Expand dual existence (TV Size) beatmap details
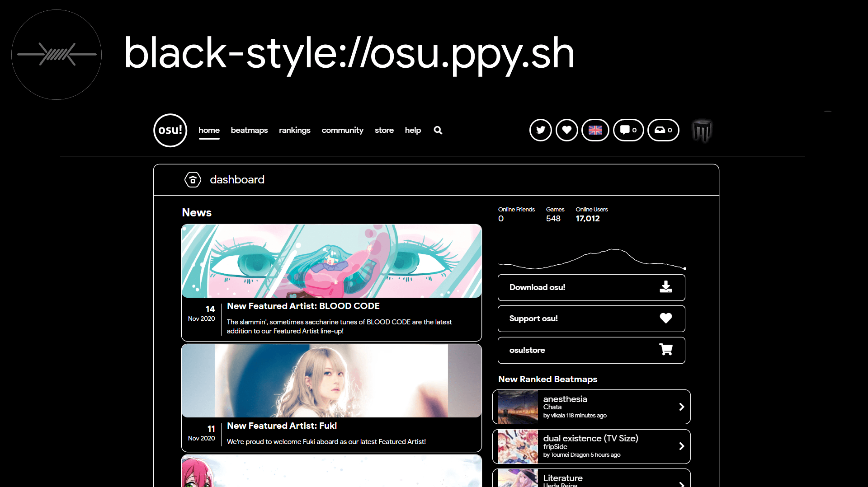The width and height of the screenshot is (868, 487). (x=682, y=446)
